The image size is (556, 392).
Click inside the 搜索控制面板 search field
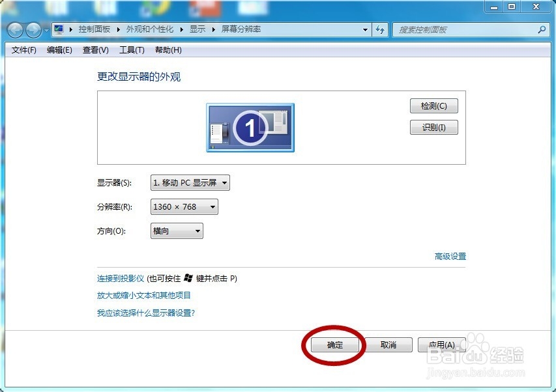pyautogui.click(x=456, y=30)
